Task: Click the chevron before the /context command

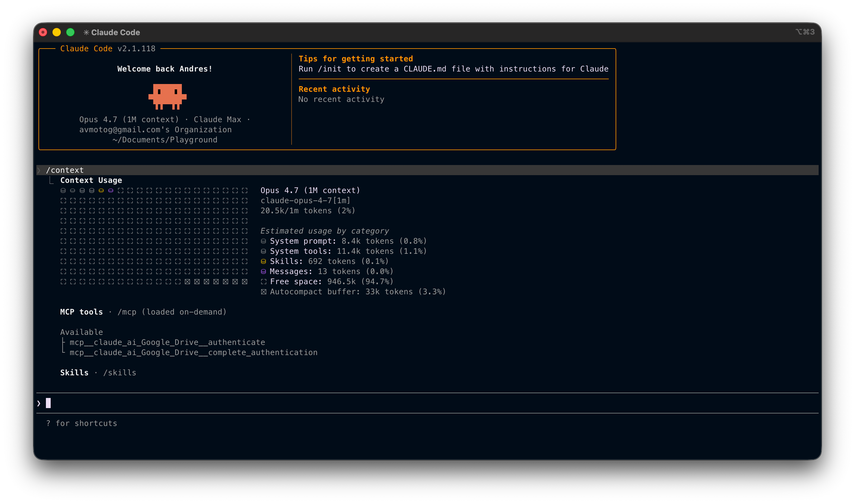Action: pyautogui.click(x=39, y=170)
